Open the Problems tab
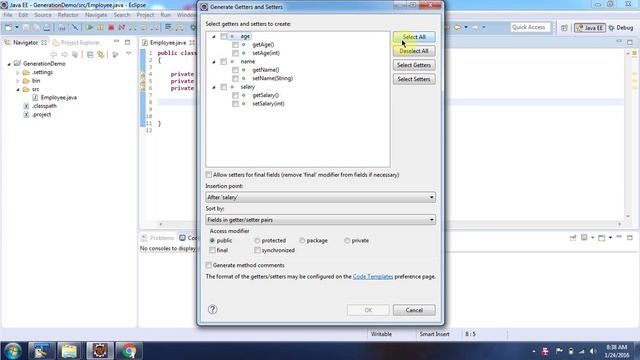This screenshot has height=360, width=640. point(158,238)
